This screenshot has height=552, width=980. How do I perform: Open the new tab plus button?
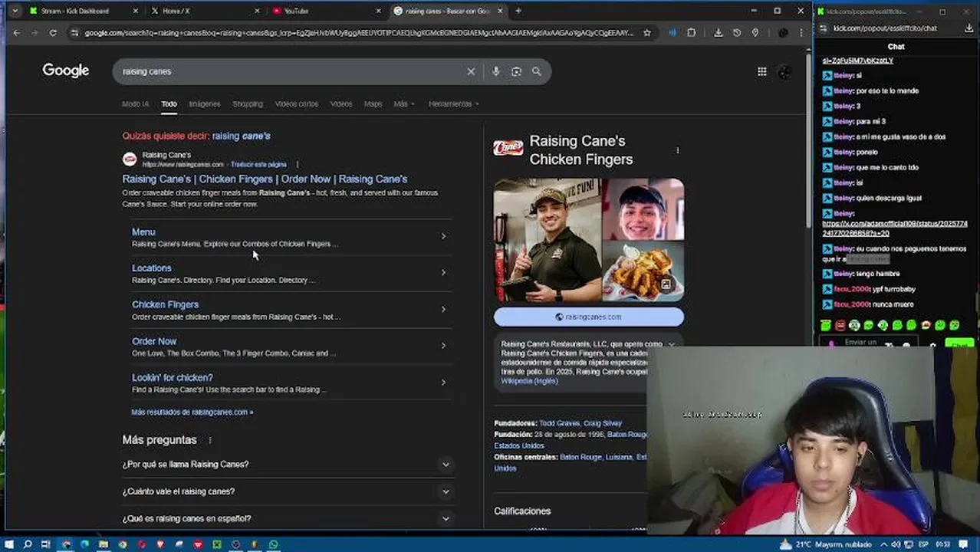coord(518,11)
